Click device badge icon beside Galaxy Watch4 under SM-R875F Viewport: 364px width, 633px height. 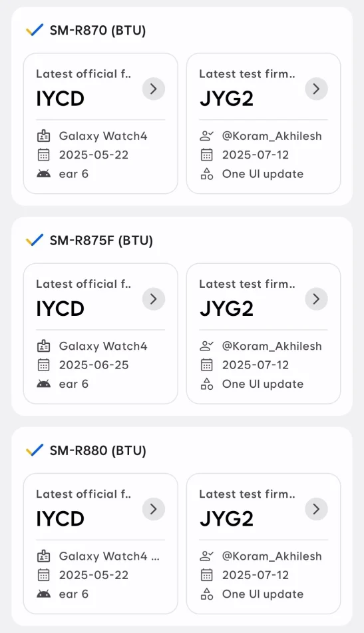[43, 346]
